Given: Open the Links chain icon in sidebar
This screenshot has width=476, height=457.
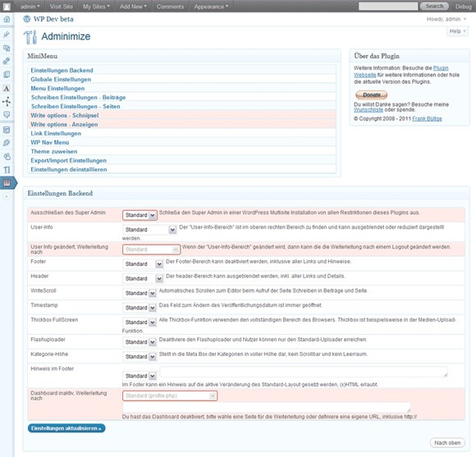Looking at the screenshot, I should 7,61.
